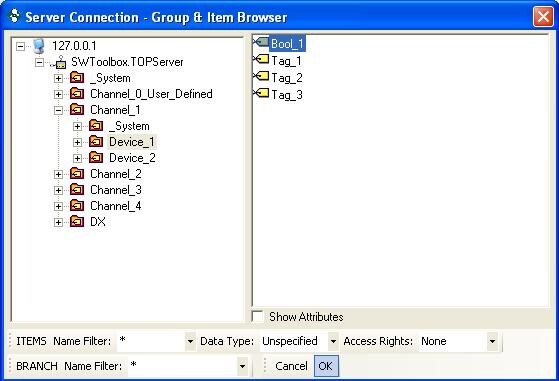This screenshot has height=381, width=559.
Task: Click the Device_2 folder icon
Action: [96, 158]
